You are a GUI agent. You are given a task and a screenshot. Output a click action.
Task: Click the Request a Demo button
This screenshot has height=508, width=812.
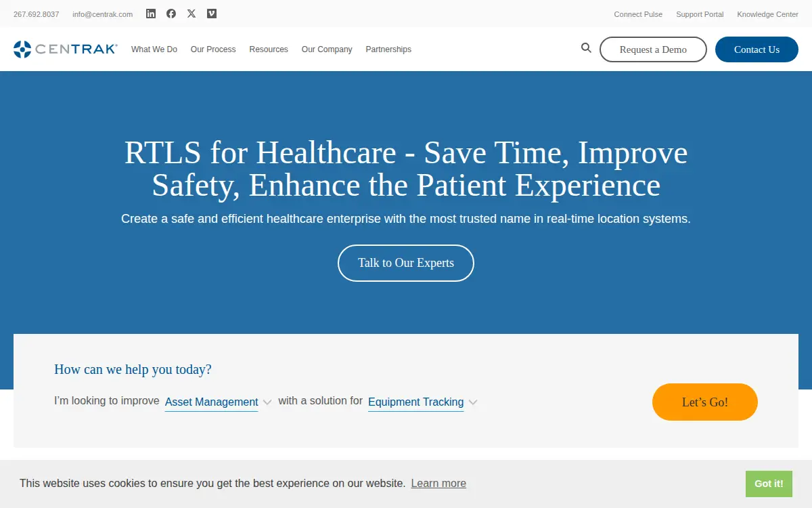[653, 49]
